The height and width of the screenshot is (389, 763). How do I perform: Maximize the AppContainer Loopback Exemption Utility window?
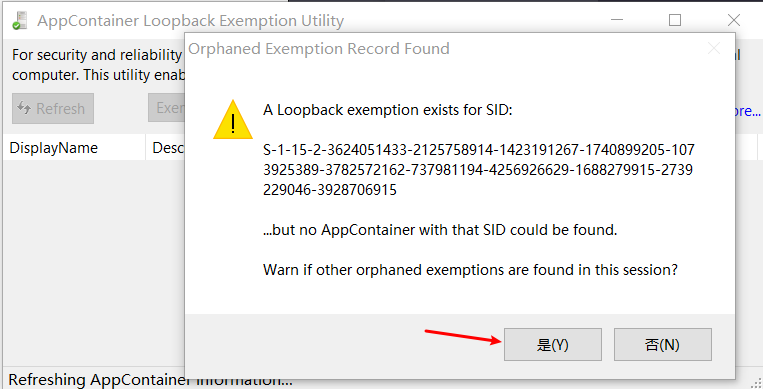[x=675, y=20]
